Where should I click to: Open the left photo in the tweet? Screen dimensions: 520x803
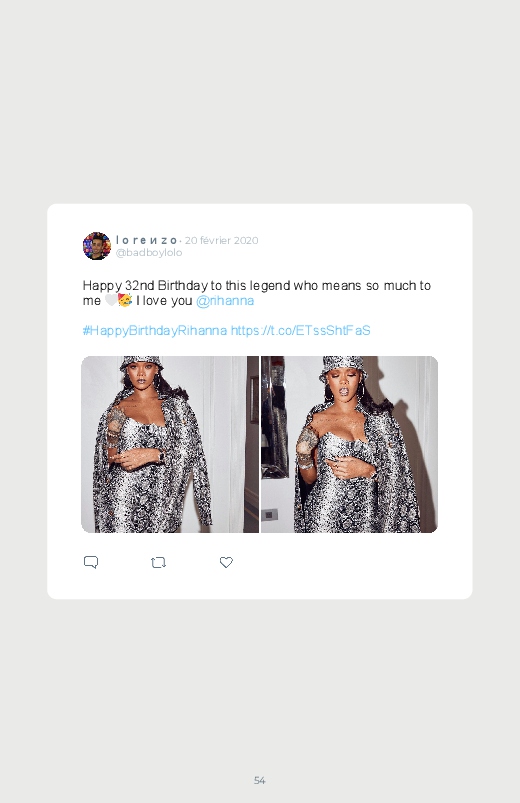click(170, 445)
